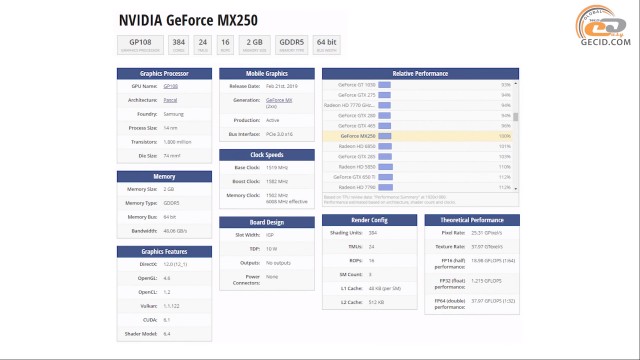Click the Foundry value Samsung

[x=173, y=114]
